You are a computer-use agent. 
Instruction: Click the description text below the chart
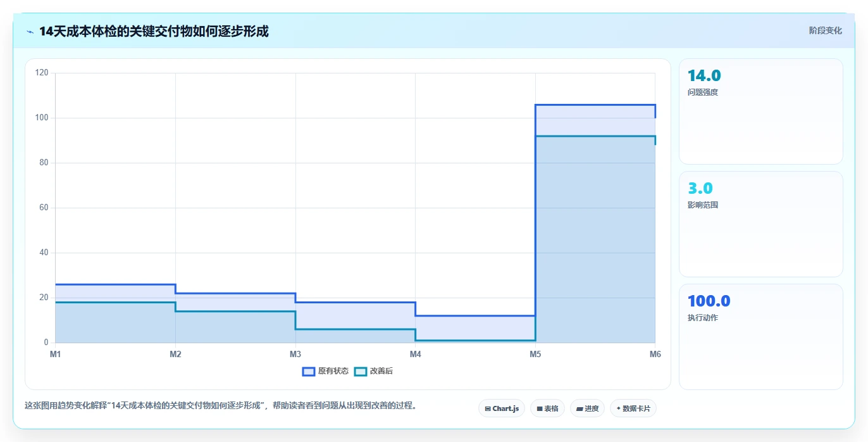point(221,405)
